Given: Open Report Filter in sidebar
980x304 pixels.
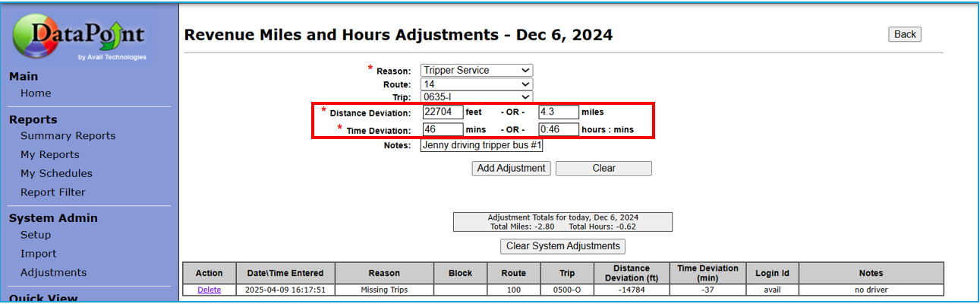Looking at the screenshot, I should click(52, 192).
